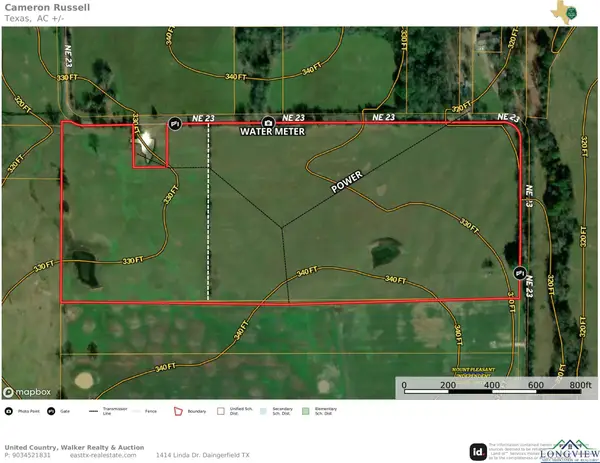Click the United Country, Walker Realty & Auction name
Image resolution: width=600 pixels, height=463 pixels.
[74, 447]
